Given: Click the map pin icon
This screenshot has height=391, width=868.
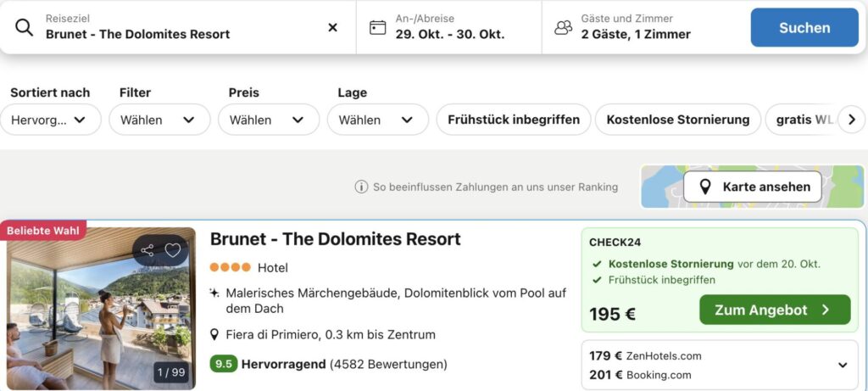Looking at the screenshot, I should click(704, 187).
